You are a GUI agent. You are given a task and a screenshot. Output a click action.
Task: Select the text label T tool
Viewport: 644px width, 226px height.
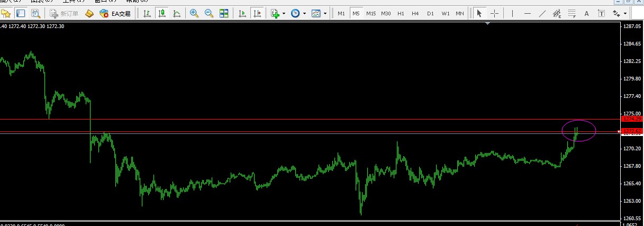(x=601, y=13)
